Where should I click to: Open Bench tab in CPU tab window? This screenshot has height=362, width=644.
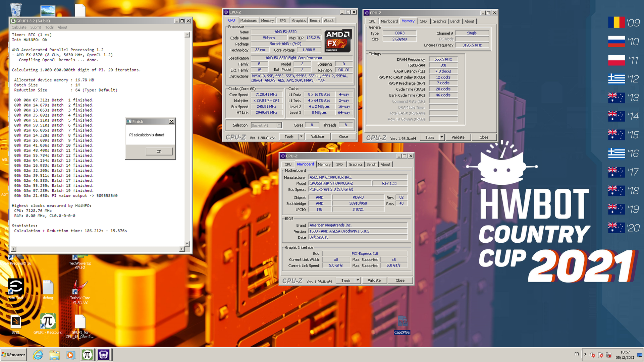coord(314,20)
